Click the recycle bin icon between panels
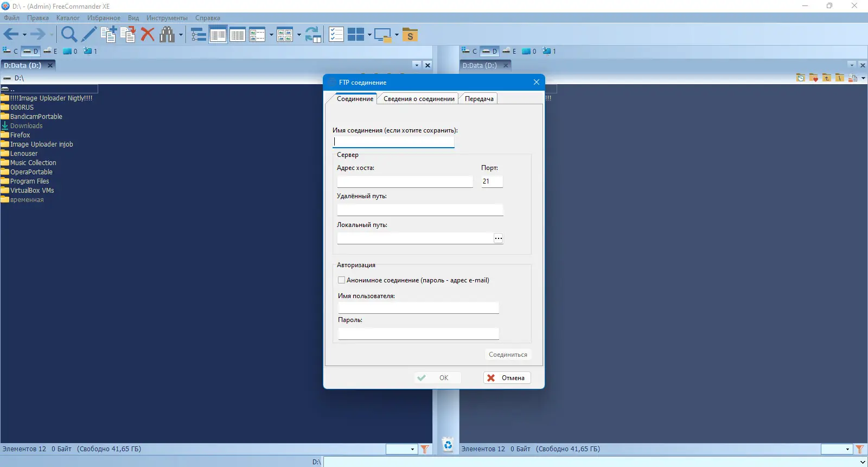 point(448,444)
